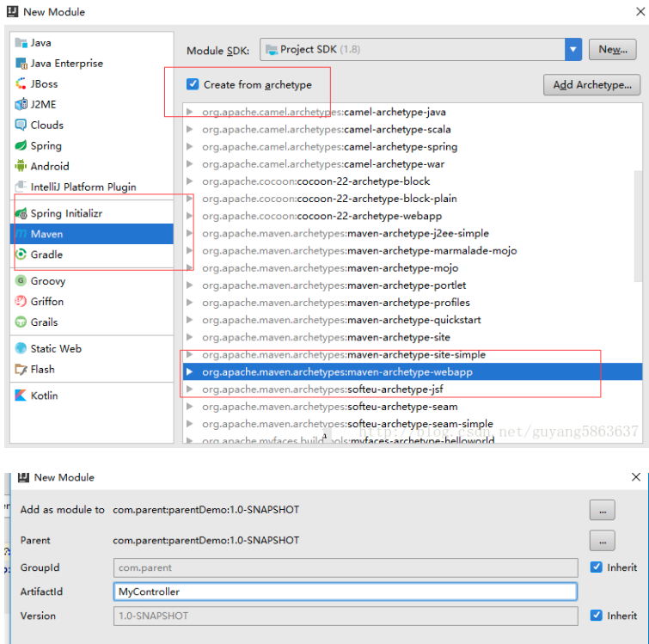Screen dimensions: 649x644
Task: Click the J2ME icon
Action: pyautogui.click(x=21, y=104)
